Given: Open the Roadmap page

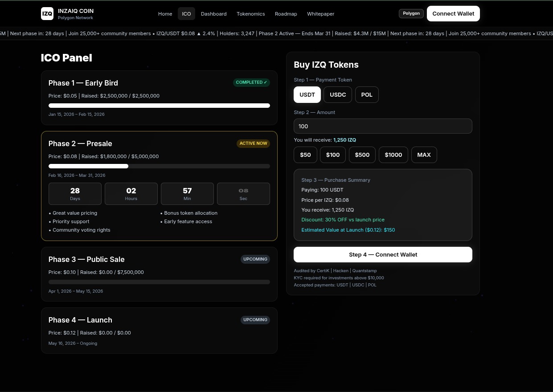Looking at the screenshot, I should [286, 14].
